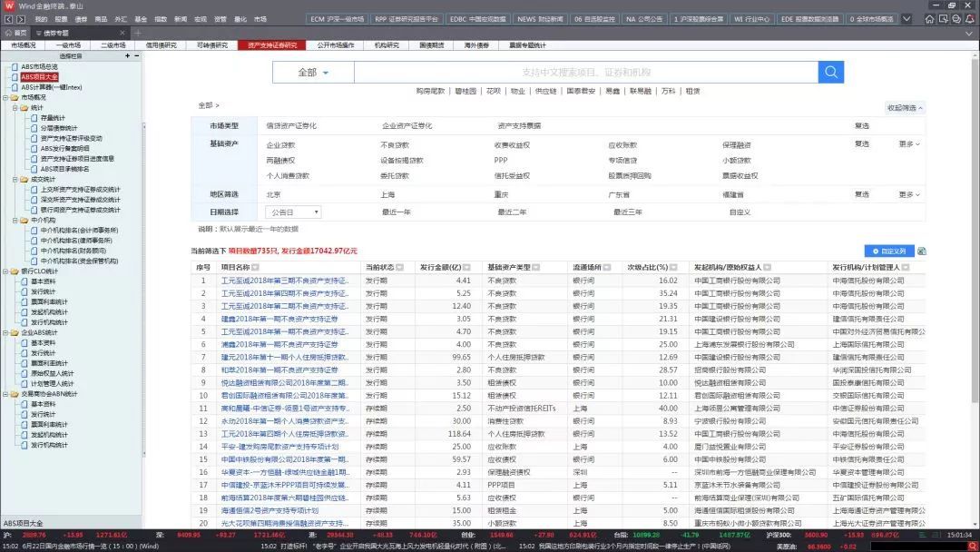This screenshot has width=980, height=552.
Task: Export table with the Excel icon
Action: pyautogui.click(x=921, y=251)
